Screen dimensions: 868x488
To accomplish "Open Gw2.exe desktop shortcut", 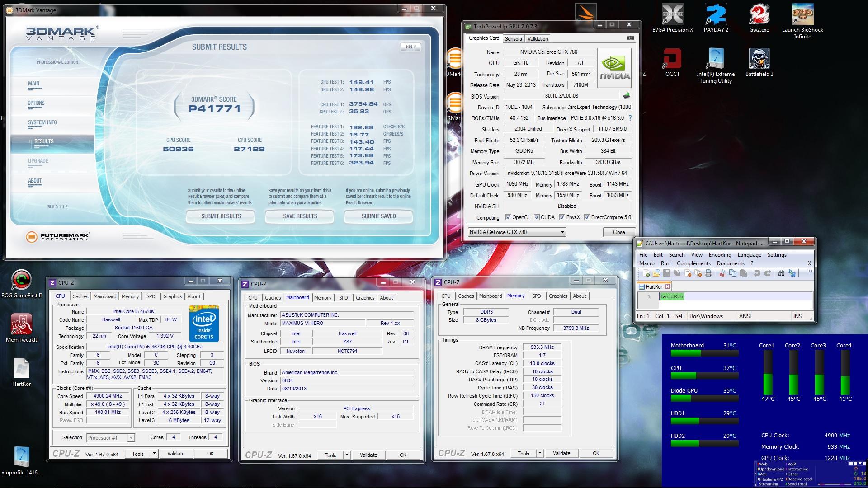I will [759, 19].
